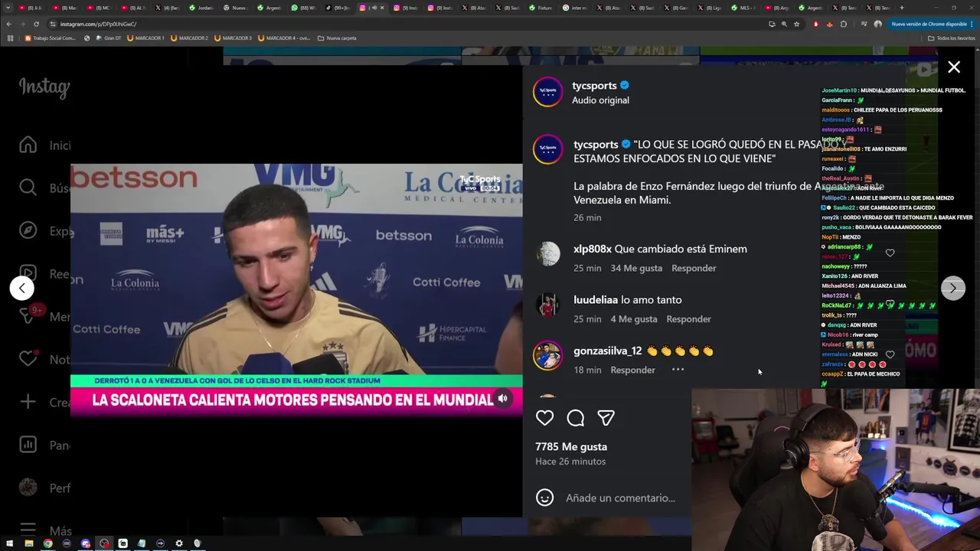Open the Windows Start menu
Viewport: 980px width, 551px height.
point(10,543)
